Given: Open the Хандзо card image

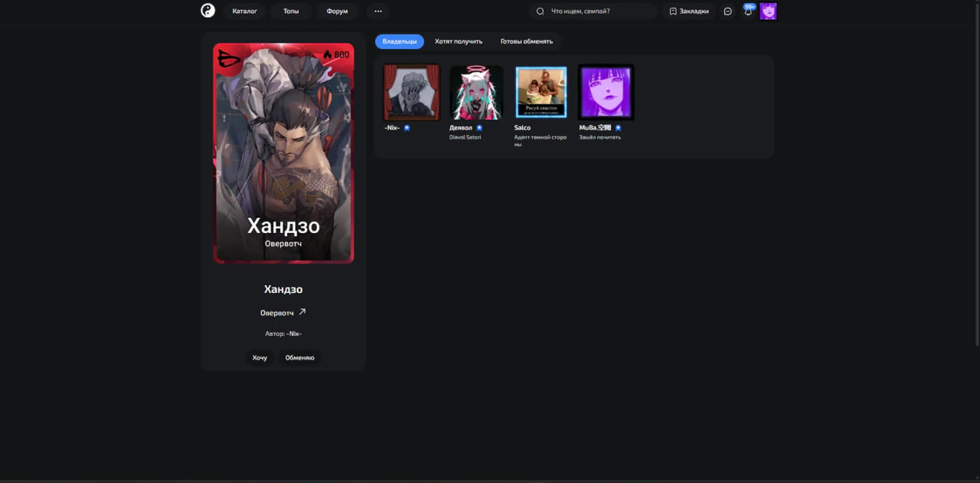Looking at the screenshot, I should [284, 153].
